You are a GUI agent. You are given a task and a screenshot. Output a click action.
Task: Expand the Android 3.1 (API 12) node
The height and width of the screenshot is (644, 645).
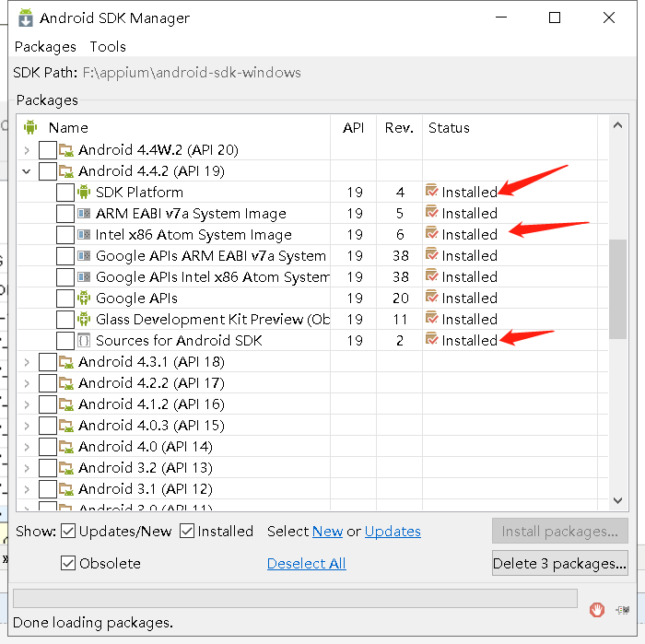coord(27,489)
